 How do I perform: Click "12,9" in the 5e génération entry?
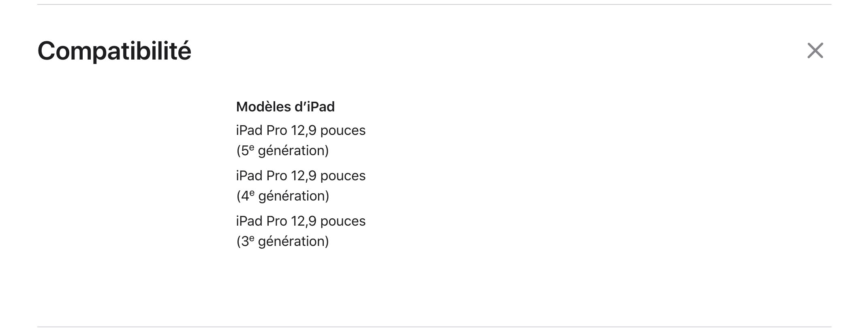[x=304, y=130]
